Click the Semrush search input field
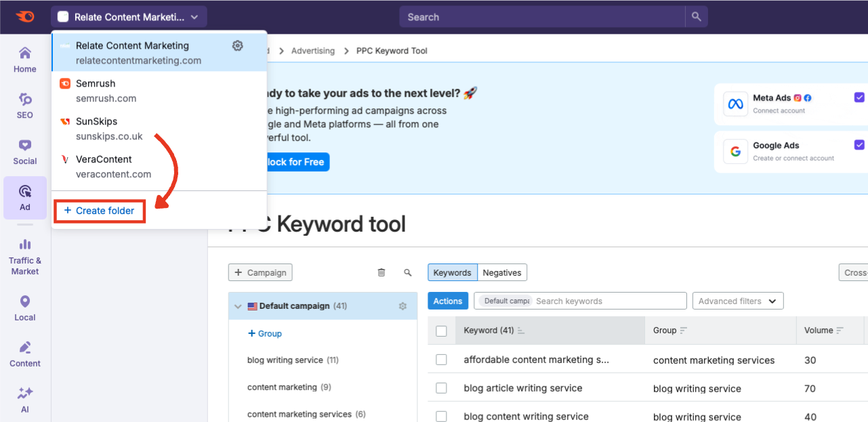 click(542, 16)
